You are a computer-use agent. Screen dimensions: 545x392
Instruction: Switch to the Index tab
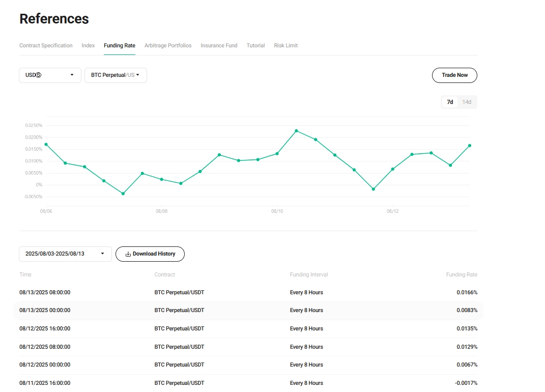pyautogui.click(x=88, y=46)
